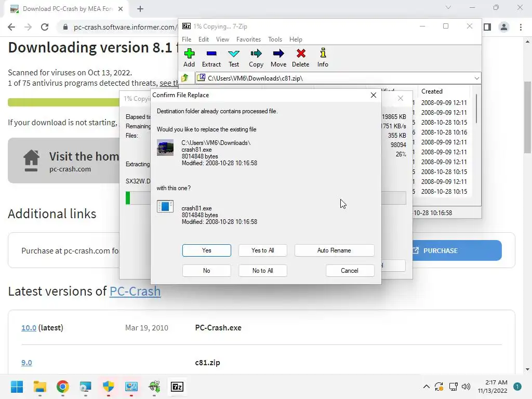Open the Edit menu in 7-Zip
This screenshot has height=399, width=532.
204,39
